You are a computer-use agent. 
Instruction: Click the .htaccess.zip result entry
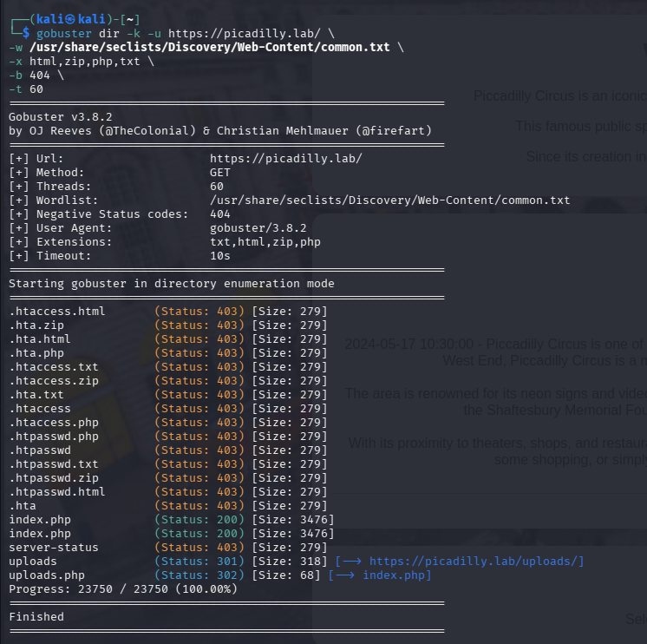click(x=54, y=381)
